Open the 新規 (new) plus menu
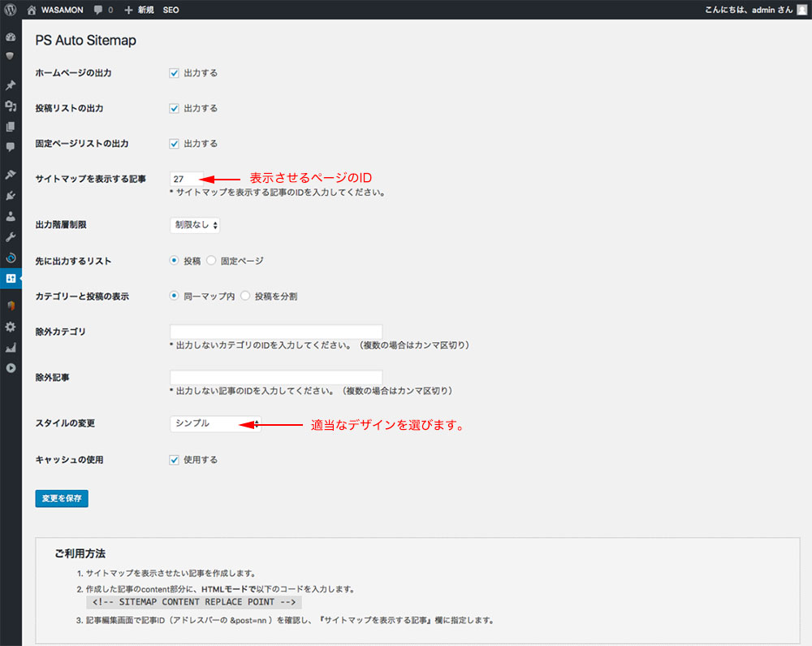 pyautogui.click(x=139, y=10)
